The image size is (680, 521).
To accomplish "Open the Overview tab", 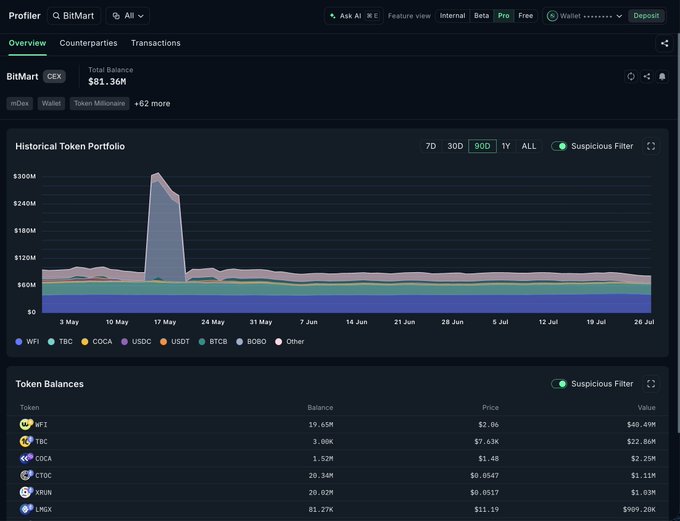I will (x=27, y=43).
